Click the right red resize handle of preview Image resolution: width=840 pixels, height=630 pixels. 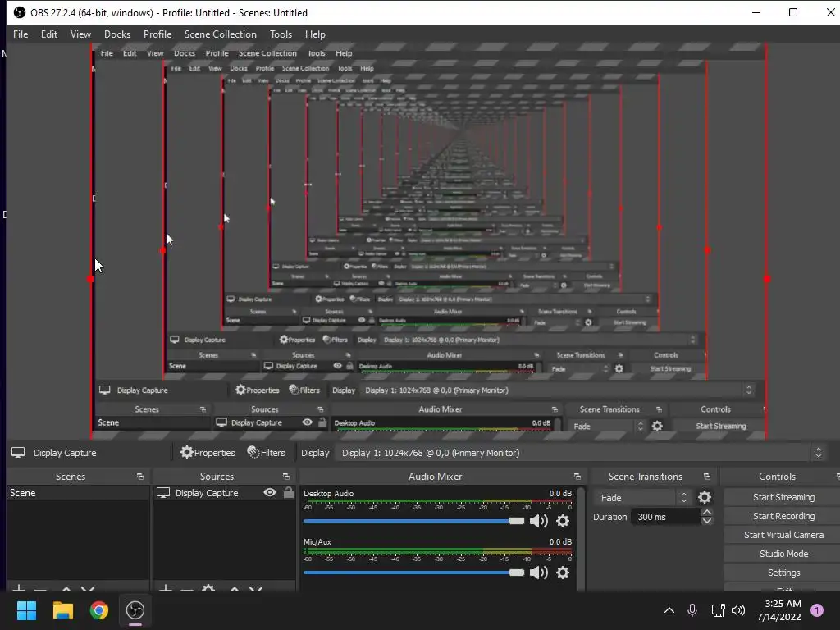[767, 279]
